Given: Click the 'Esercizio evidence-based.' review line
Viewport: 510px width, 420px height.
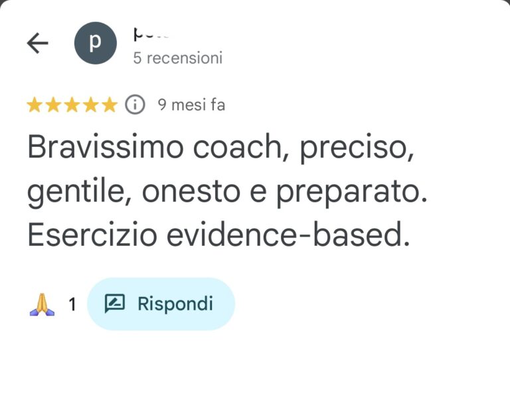Looking at the screenshot, I should click(x=218, y=235).
